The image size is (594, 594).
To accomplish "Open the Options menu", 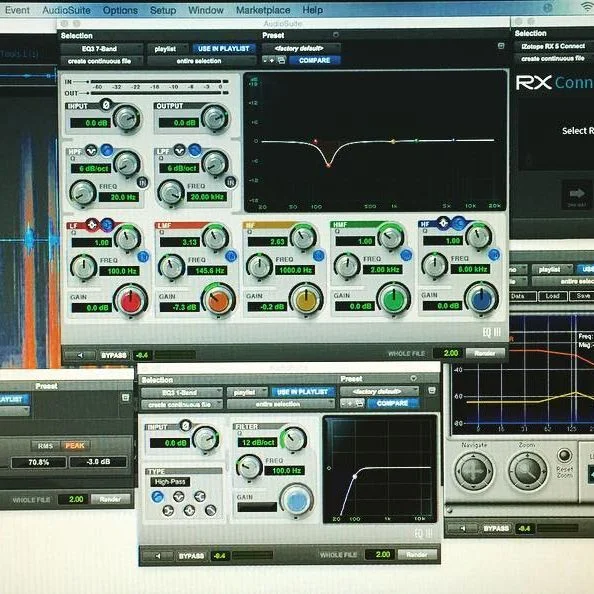I will click(x=120, y=10).
